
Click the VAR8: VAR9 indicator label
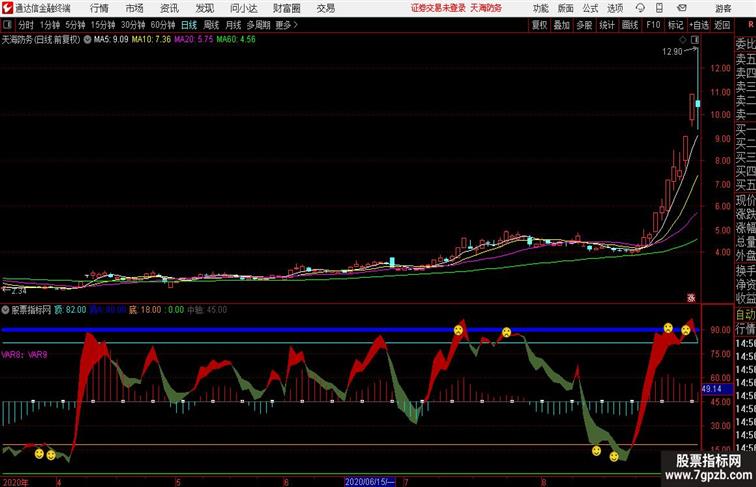point(24,355)
